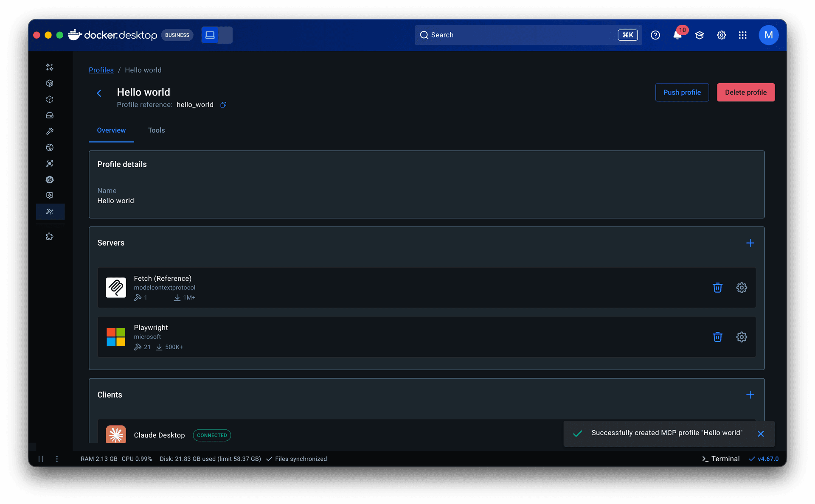The height and width of the screenshot is (504, 815).
Task: Switch to the Tools tab
Action: click(156, 130)
